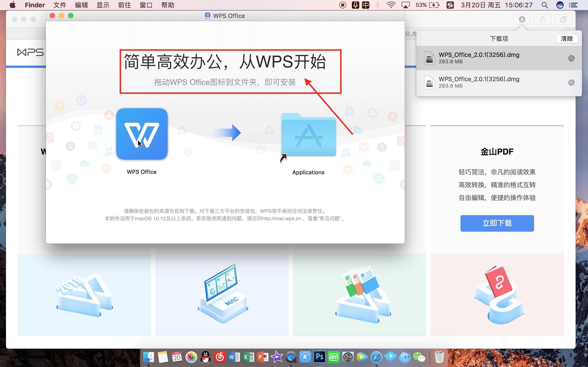Click the Safari Share icon
Image resolution: width=588 pixels, height=367 pixels.
coord(543,19)
